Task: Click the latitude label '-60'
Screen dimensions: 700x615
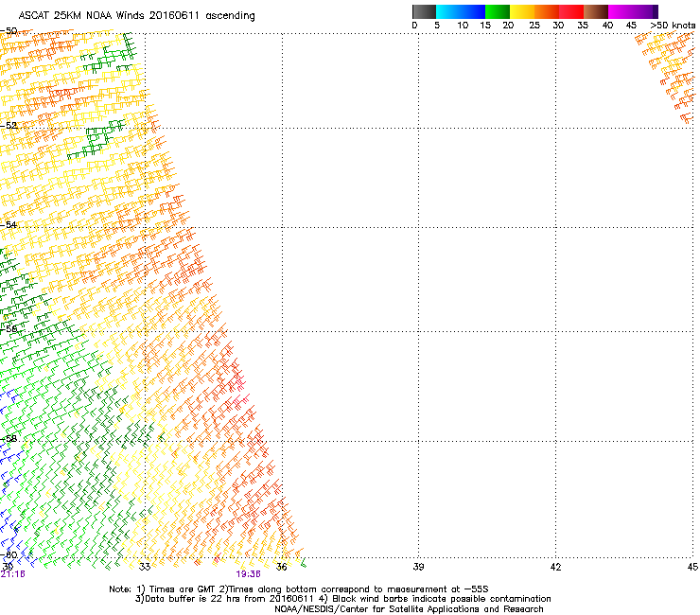Action: coord(9,555)
